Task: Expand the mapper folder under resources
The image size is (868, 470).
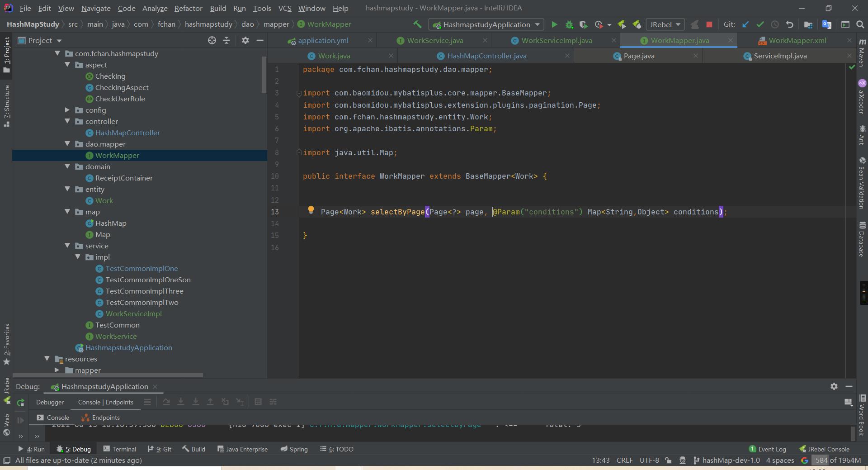Action: coord(57,370)
